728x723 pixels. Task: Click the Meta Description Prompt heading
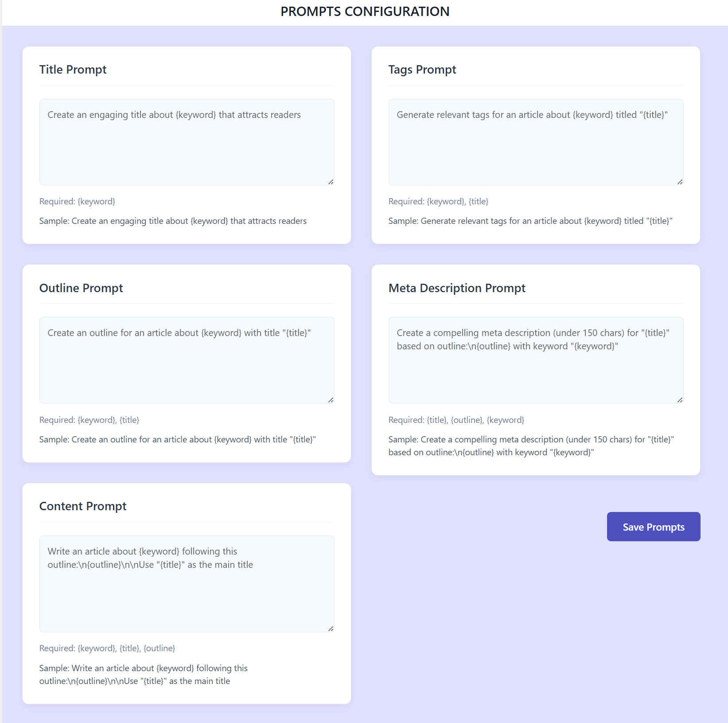[x=457, y=288]
